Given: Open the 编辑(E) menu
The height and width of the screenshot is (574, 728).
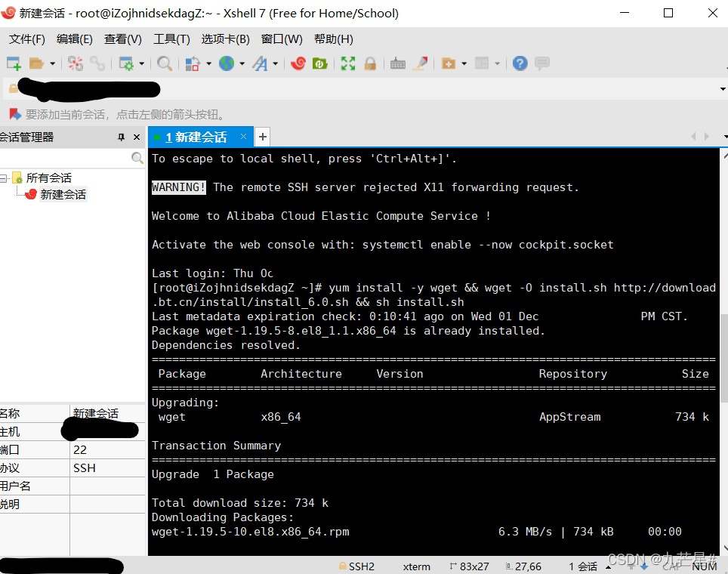Looking at the screenshot, I should (x=74, y=39).
